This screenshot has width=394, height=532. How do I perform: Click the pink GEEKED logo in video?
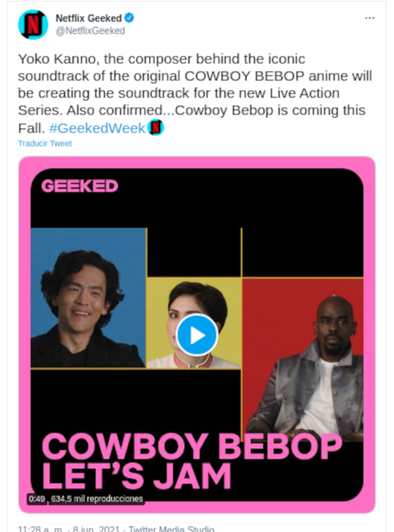[x=79, y=186]
